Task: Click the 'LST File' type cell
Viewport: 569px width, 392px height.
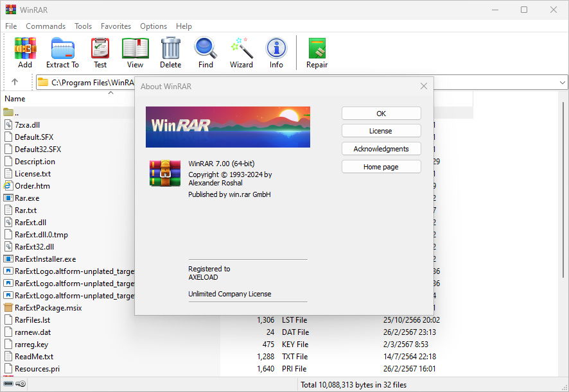Action: click(294, 320)
